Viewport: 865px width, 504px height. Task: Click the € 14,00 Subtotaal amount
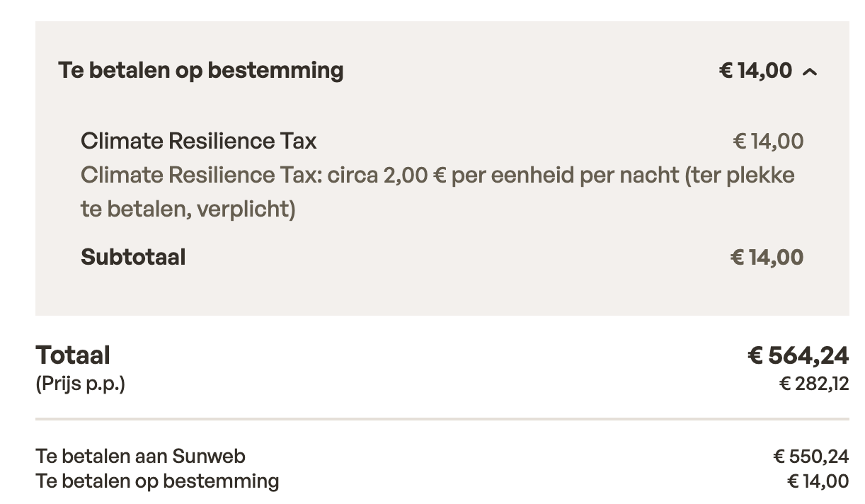tap(767, 257)
